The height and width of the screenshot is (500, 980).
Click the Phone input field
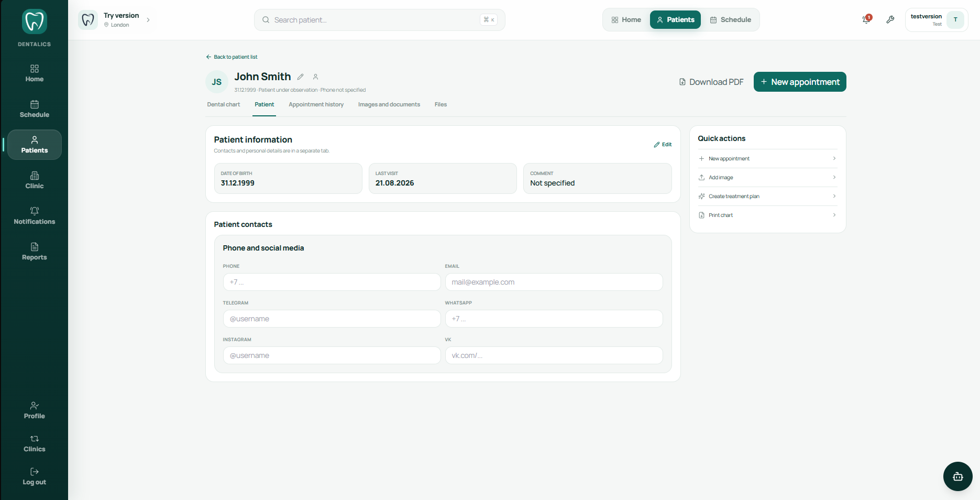(332, 282)
